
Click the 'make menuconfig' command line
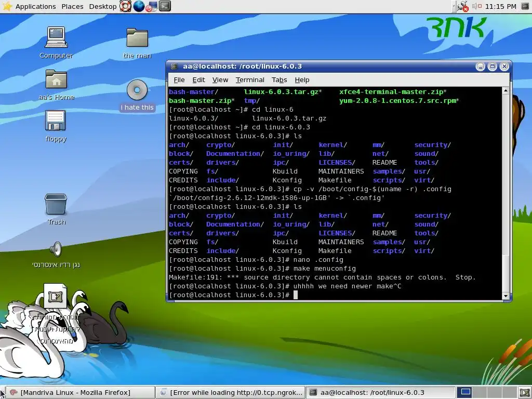(262, 269)
